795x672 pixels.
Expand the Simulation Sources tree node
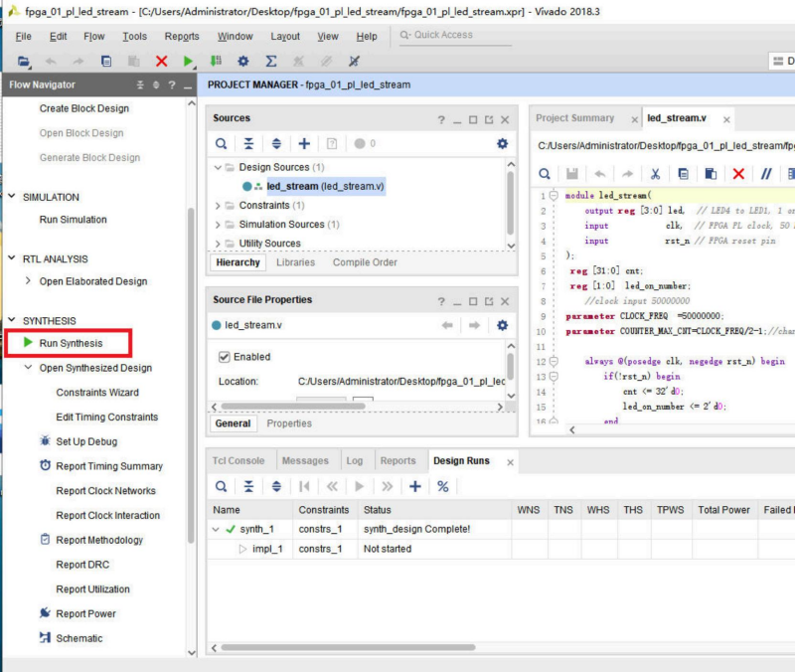click(x=218, y=225)
